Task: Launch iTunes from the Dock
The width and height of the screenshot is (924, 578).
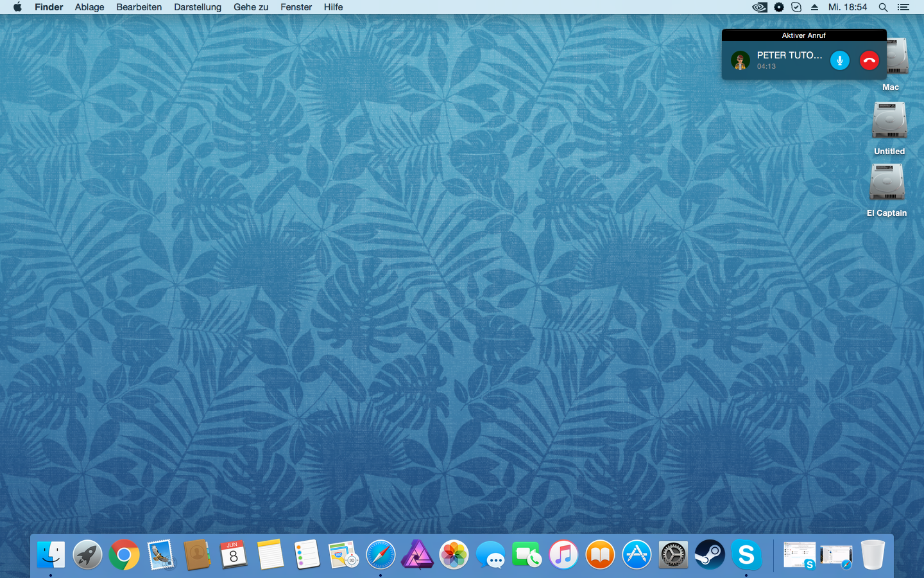Action: pos(563,554)
